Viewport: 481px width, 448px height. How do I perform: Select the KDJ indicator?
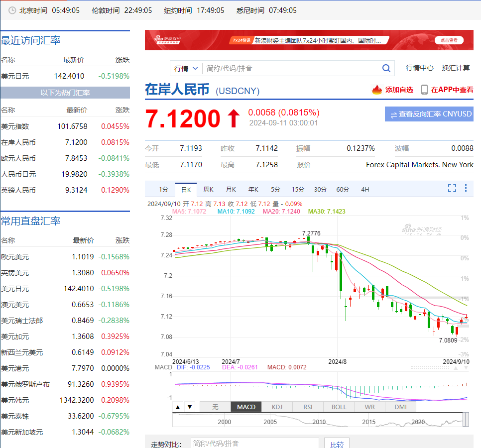(x=277, y=407)
